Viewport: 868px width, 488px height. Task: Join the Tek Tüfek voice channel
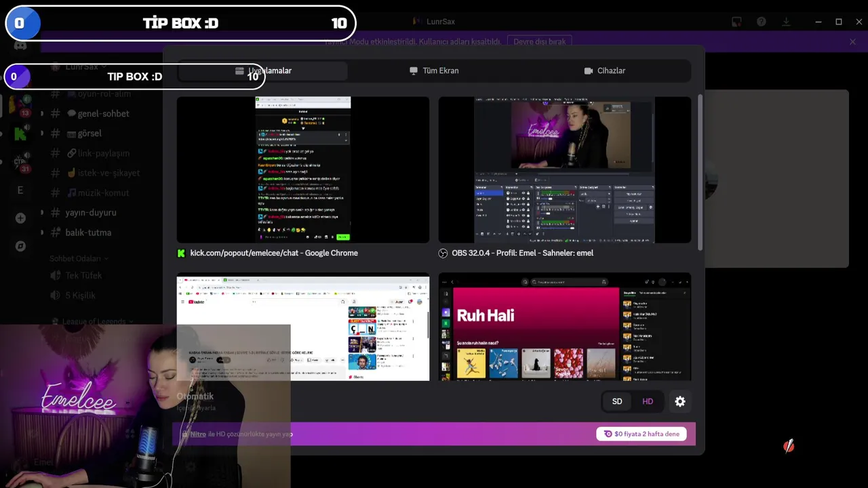tap(83, 275)
